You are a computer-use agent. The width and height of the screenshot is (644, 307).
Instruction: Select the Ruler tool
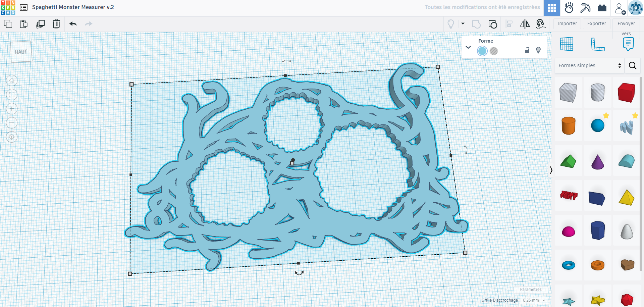(x=597, y=44)
